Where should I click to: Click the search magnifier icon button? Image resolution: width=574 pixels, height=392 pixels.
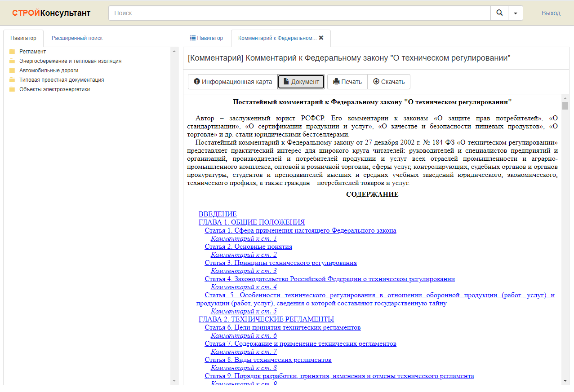click(499, 13)
